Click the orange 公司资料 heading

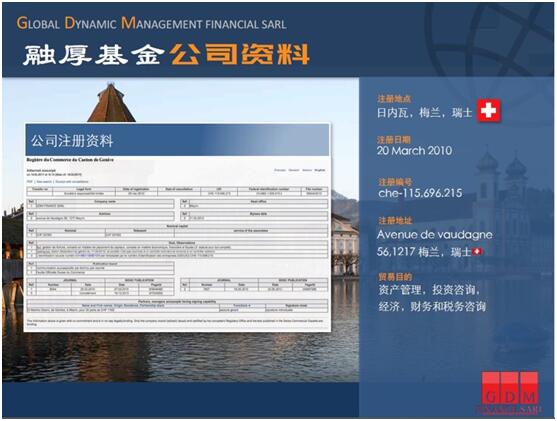(x=239, y=54)
